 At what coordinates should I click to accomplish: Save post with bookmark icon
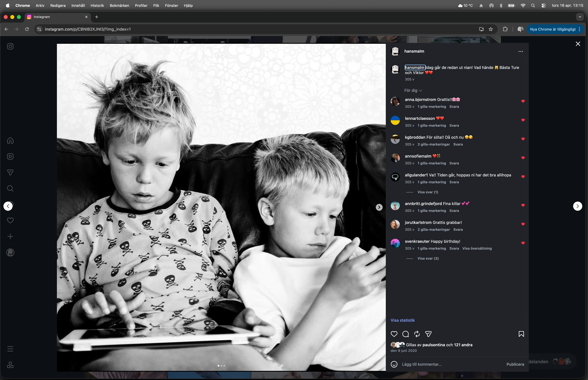521,334
